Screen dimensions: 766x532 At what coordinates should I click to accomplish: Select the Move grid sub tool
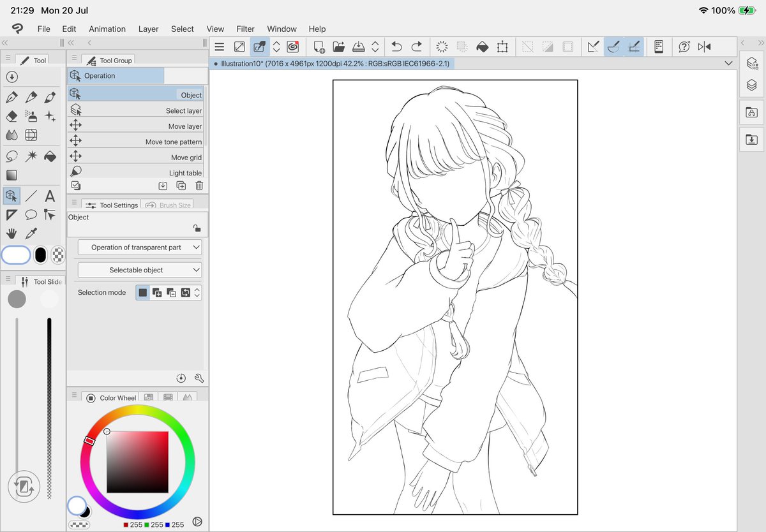[135, 157]
